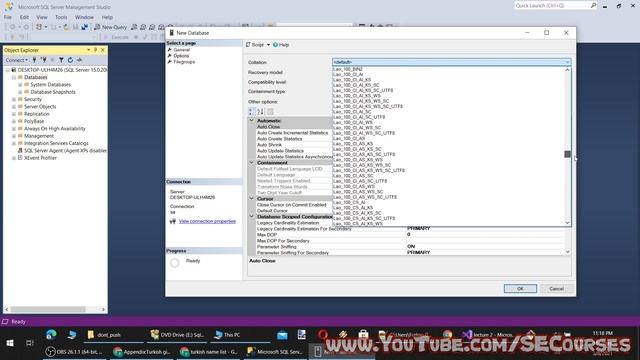Open the View menu
Viewport: 640px width, 360px height.
pos(42,17)
